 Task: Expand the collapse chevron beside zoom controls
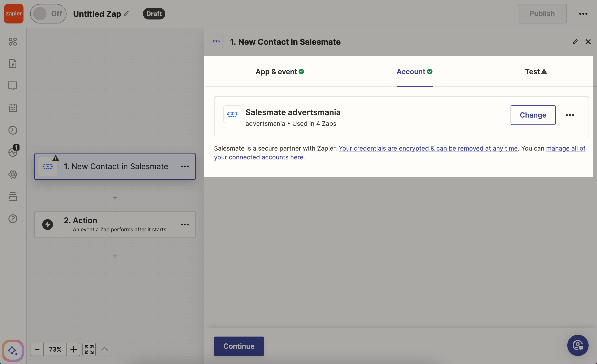(104, 349)
